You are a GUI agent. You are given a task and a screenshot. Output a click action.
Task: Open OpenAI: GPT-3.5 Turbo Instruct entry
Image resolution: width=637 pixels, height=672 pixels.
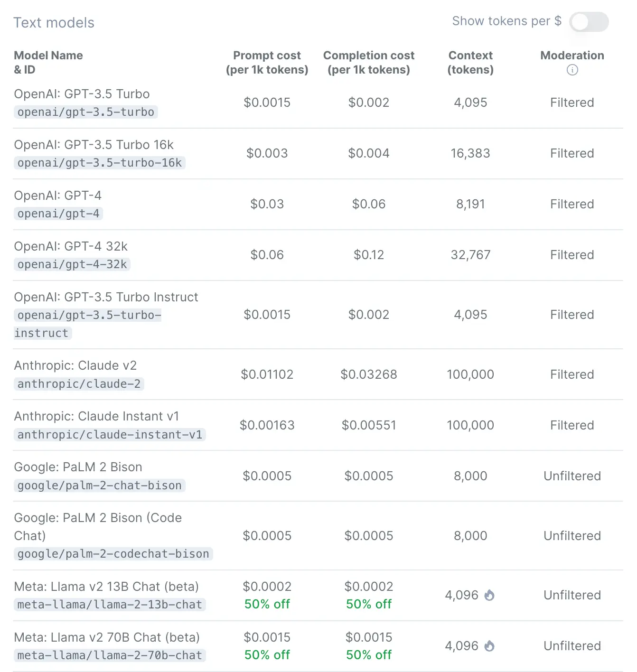(106, 297)
